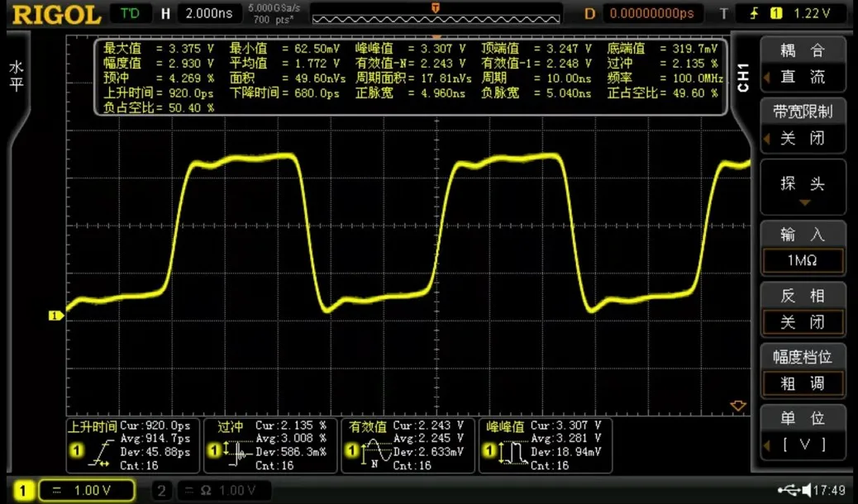The image size is (858, 504).
Task: Click the rise time waveform icon
Action: 102,453
